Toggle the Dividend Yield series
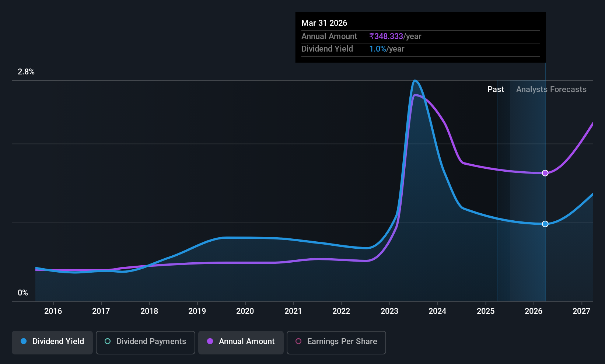 [x=52, y=343]
